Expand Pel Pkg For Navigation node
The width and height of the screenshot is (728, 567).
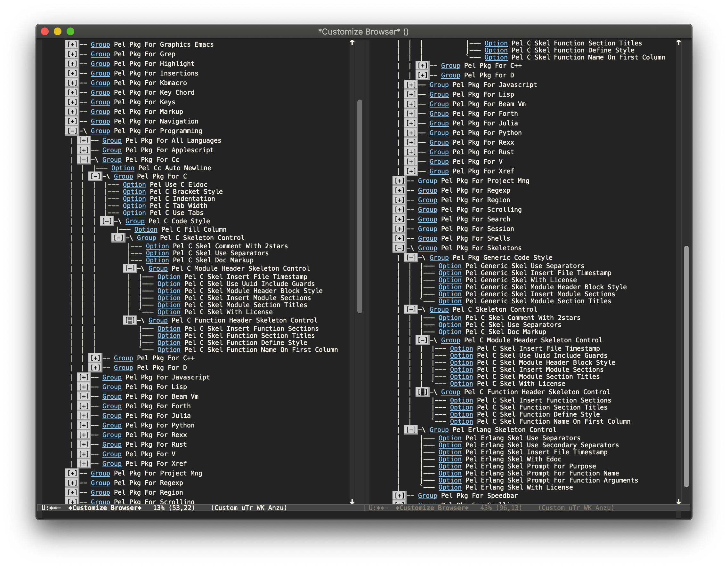click(72, 121)
